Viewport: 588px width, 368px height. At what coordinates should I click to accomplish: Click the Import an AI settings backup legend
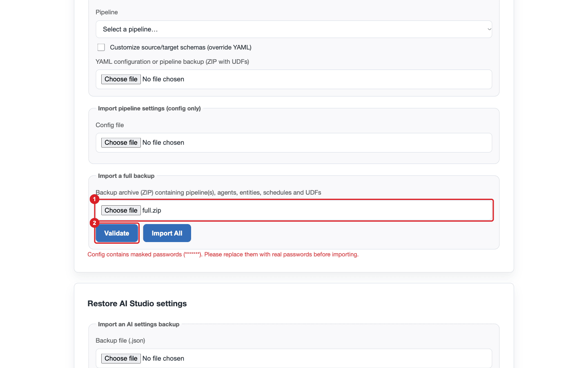pyautogui.click(x=139, y=324)
